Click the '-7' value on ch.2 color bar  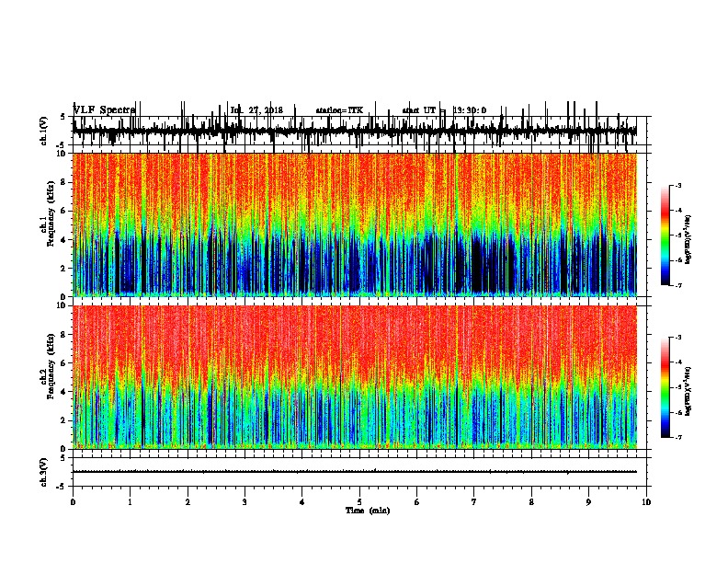[678, 437]
